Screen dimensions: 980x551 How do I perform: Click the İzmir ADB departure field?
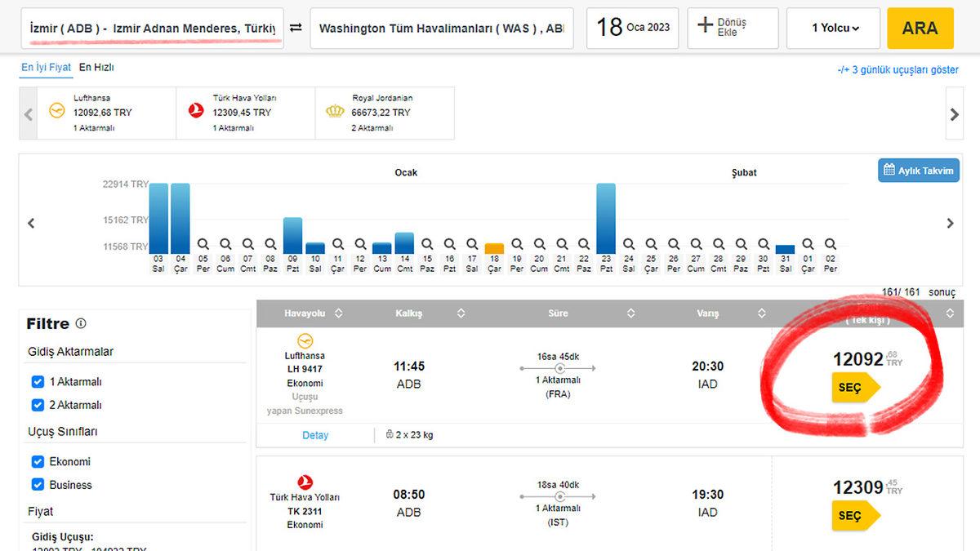point(152,29)
